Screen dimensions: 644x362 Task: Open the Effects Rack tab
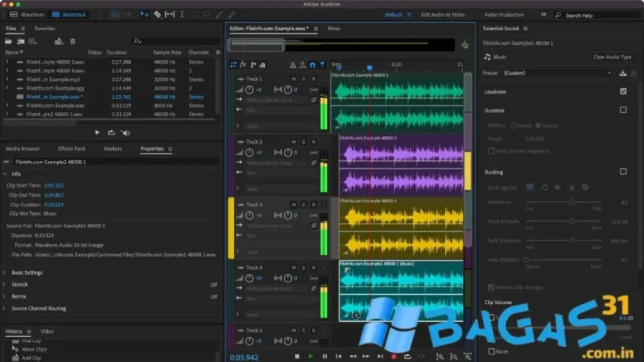[72, 148]
